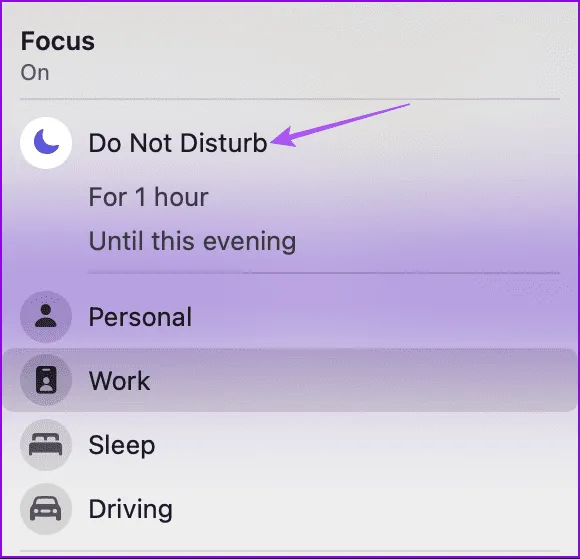Click the Driving focus car icon
Image resolution: width=580 pixels, height=559 pixels.
click(46, 509)
